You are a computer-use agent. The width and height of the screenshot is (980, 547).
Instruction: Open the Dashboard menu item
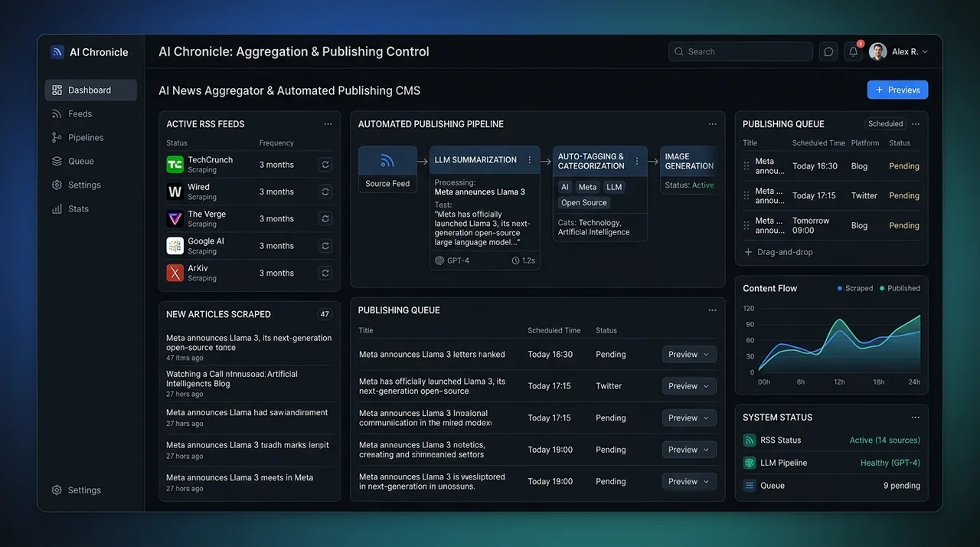(91, 90)
